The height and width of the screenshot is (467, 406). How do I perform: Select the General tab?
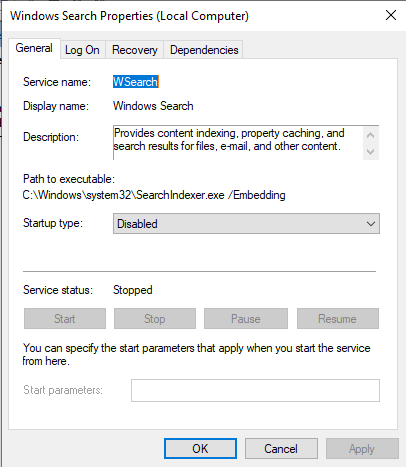point(34,48)
